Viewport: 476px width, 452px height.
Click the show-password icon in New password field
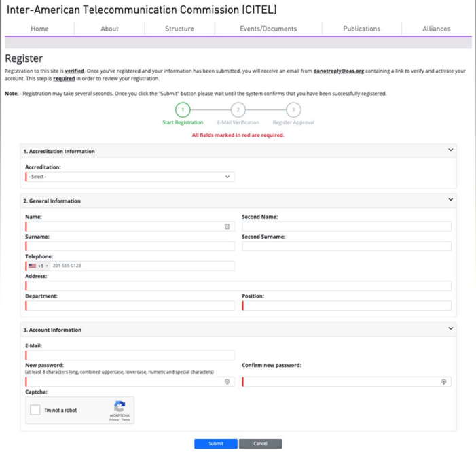[x=227, y=382]
